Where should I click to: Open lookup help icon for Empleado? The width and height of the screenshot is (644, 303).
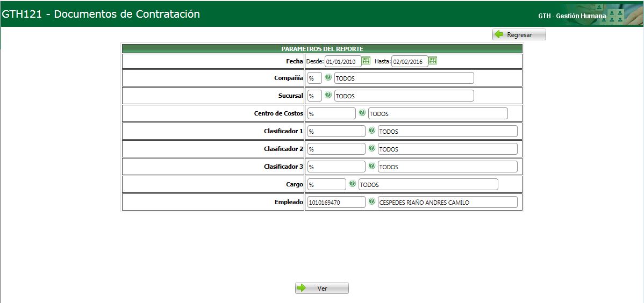[x=371, y=201]
